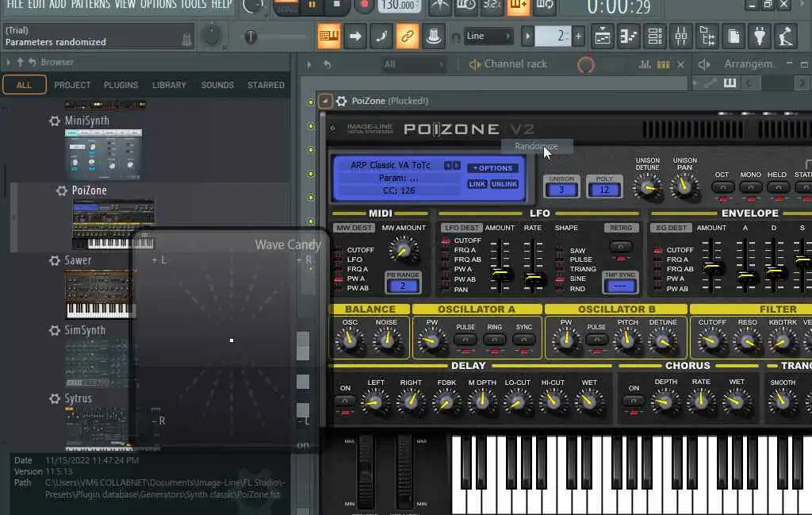Open the plugin picker plug icon
The height and width of the screenshot is (515, 812).
coord(760,37)
